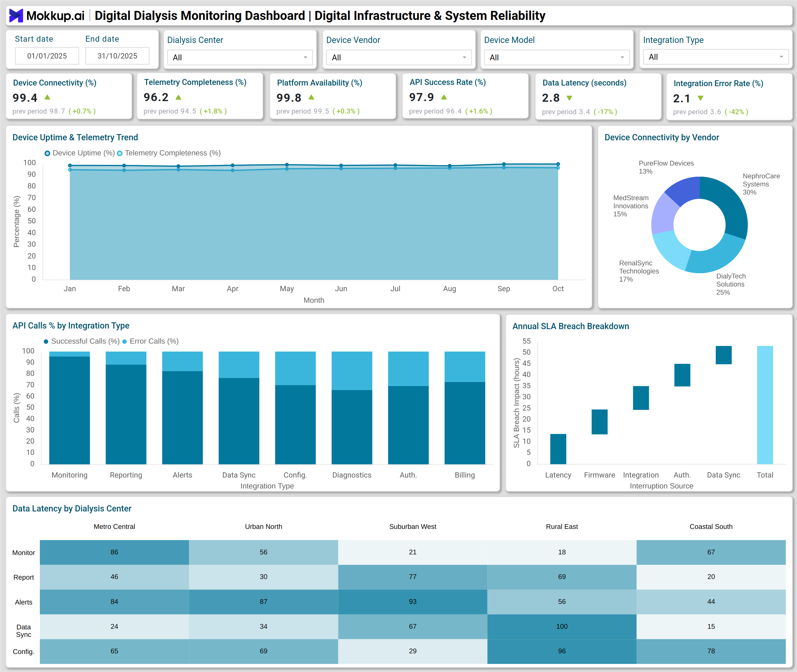797x672 pixels.
Task: Click the Rural East Data Sync cell 100
Action: [x=562, y=626]
